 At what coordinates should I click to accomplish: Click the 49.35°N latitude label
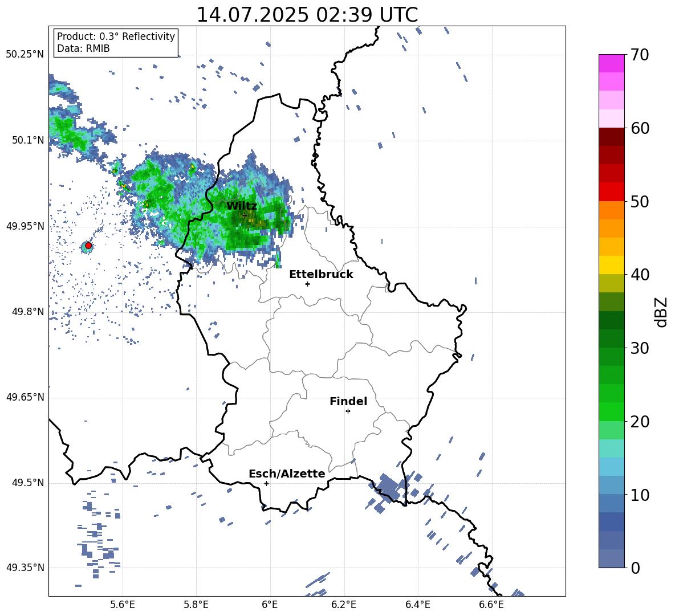point(25,568)
